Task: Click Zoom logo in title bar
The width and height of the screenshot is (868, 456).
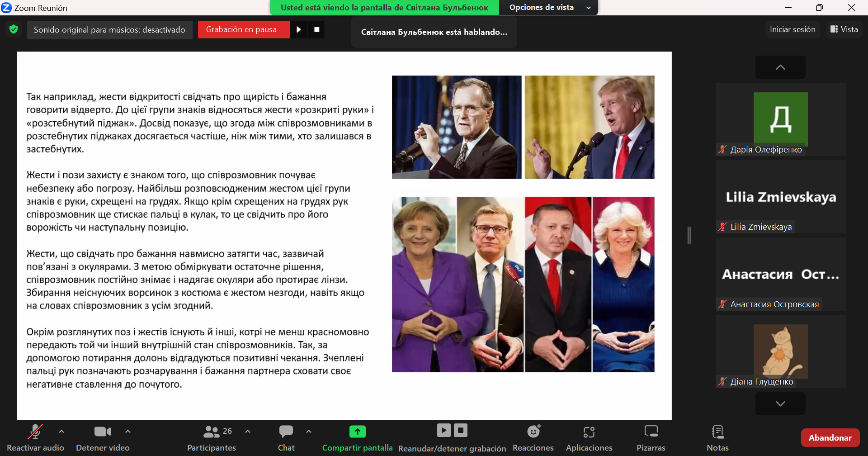Action: tap(6, 8)
